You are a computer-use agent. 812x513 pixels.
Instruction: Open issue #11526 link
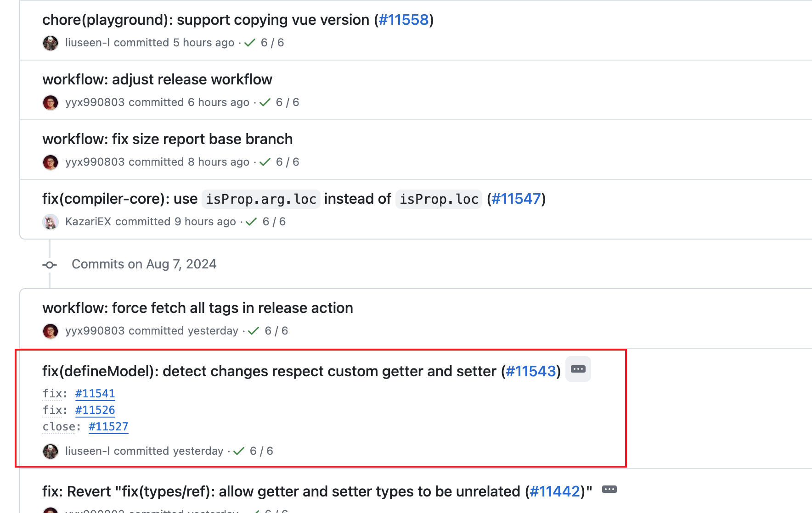pyautogui.click(x=95, y=410)
